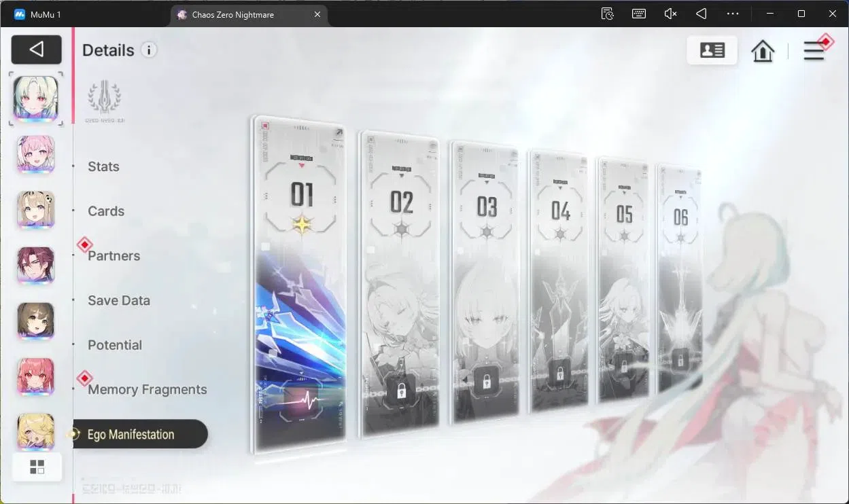Close the Chaos Zero Nightmare tab
Image resolution: width=849 pixels, height=504 pixels.
316,14
